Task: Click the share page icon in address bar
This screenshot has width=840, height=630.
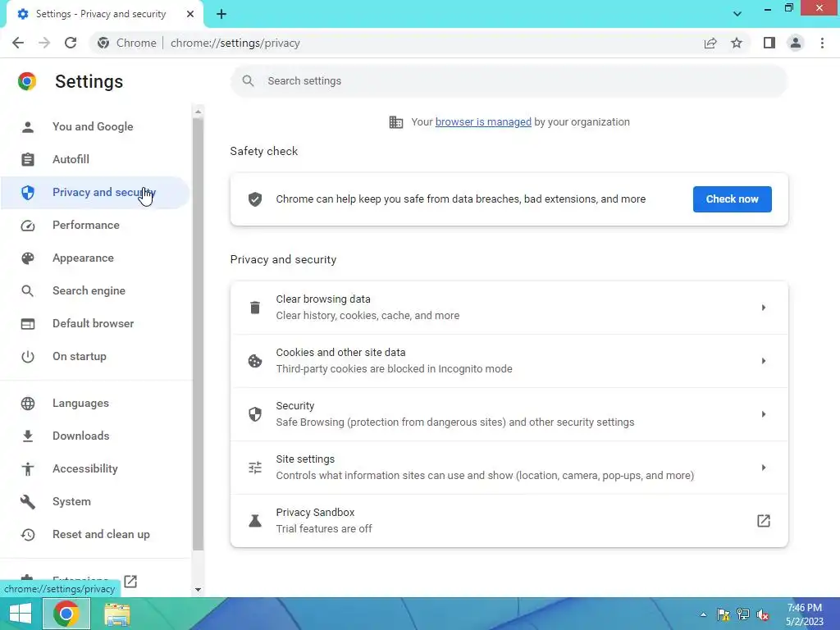Action: click(x=710, y=43)
